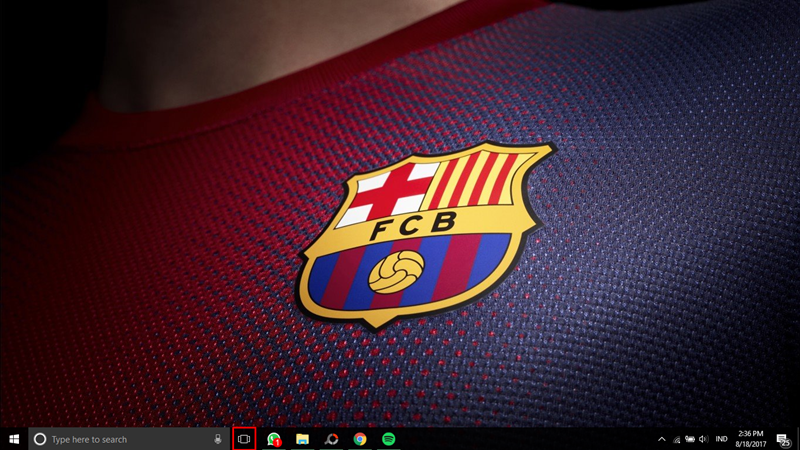The width and height of the screenshot is (800, 450).
Task: Open WhatsApp from the taskbar
Action: tap(273, 439)
